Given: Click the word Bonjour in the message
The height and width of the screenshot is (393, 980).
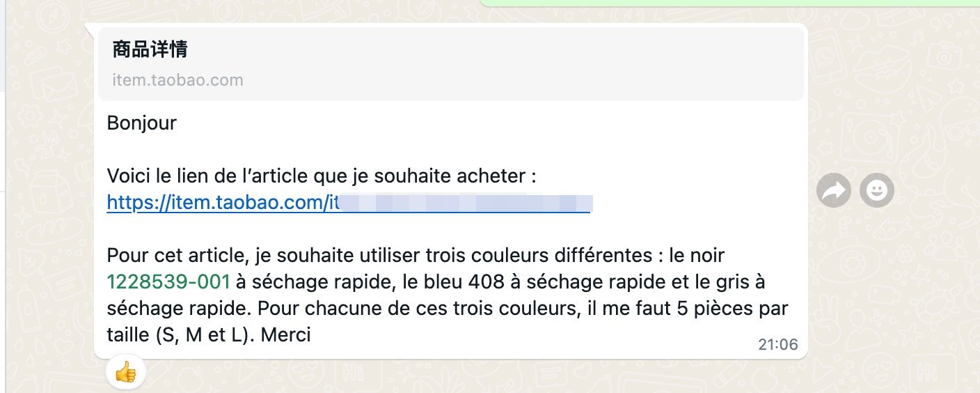Looking at the screenshot, I should 142,123.
